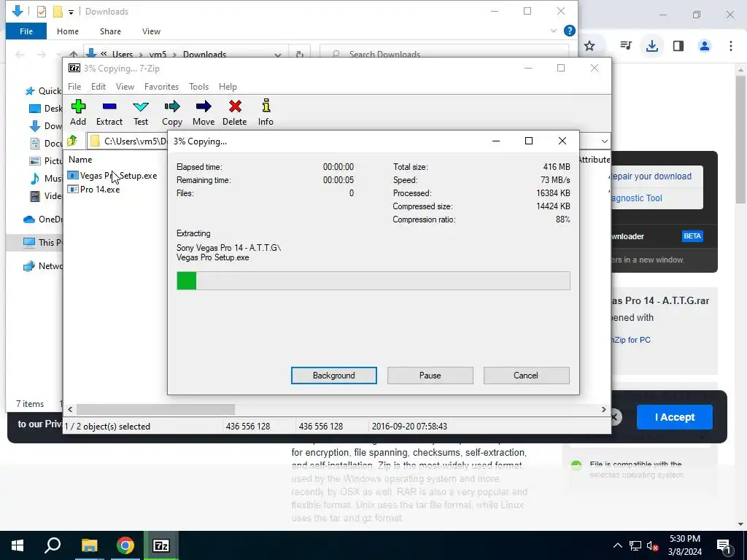Click the Test icon in 7-Zip toolbar
Image resolution: width=747 pixels, height=560 pixels.
pos(141,112)
